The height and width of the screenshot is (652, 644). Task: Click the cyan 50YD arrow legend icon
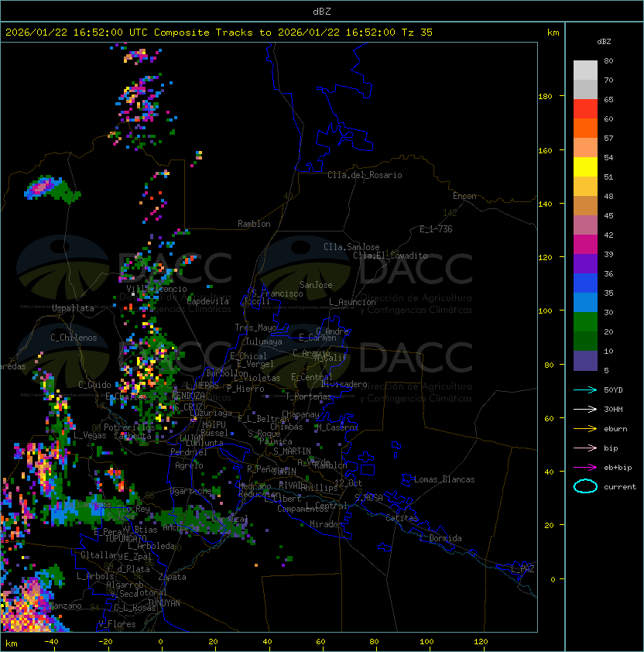585,389
